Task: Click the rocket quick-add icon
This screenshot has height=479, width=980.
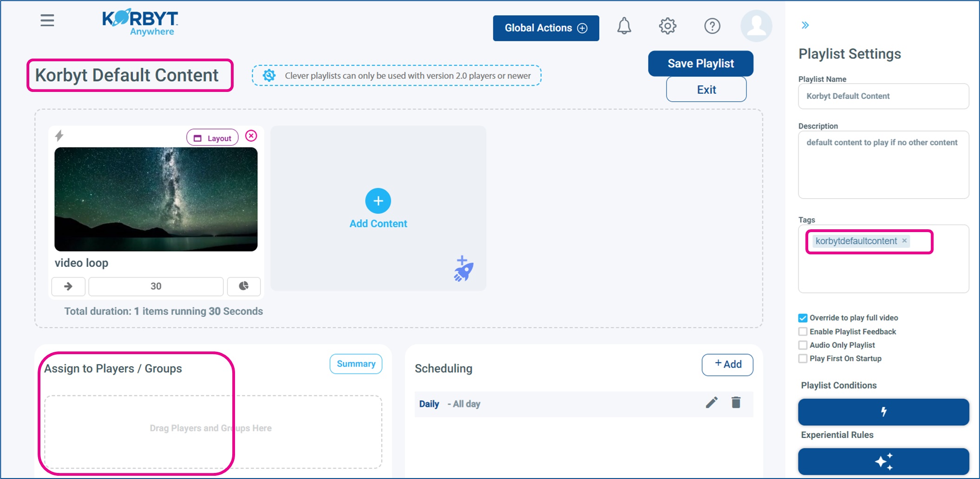Action: pyautogui.click(x=463, y=269)
